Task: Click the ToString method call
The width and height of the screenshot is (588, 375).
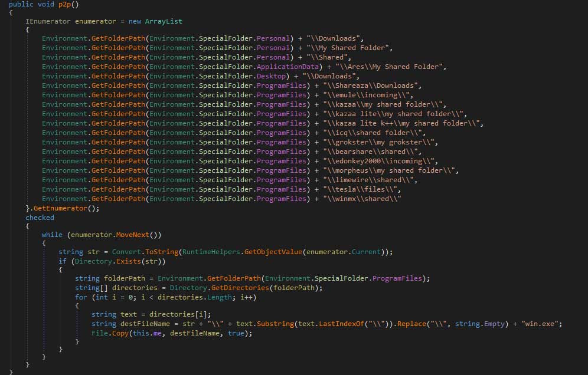Action: (x=162, y=252)
